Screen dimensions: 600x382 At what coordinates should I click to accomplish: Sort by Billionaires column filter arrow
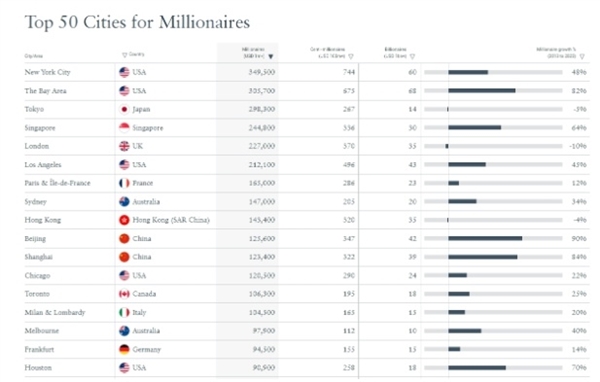point(412,56)
